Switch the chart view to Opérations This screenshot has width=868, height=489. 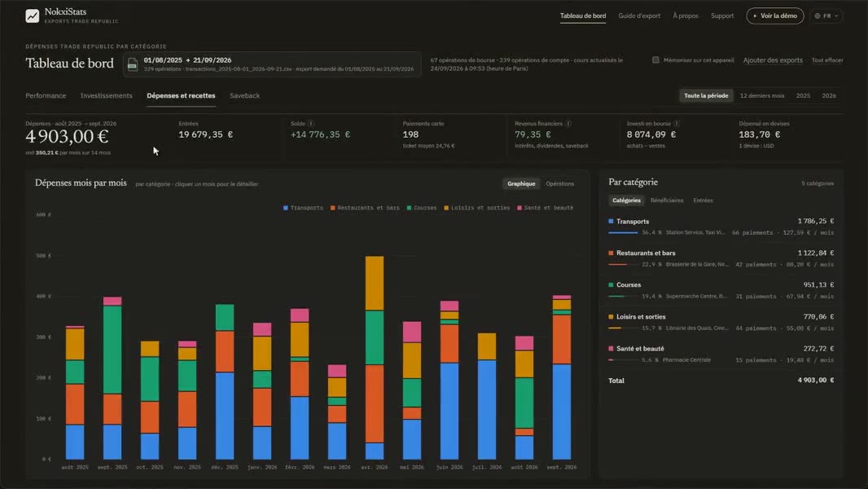pyautogui.click(x=559, y=184)
